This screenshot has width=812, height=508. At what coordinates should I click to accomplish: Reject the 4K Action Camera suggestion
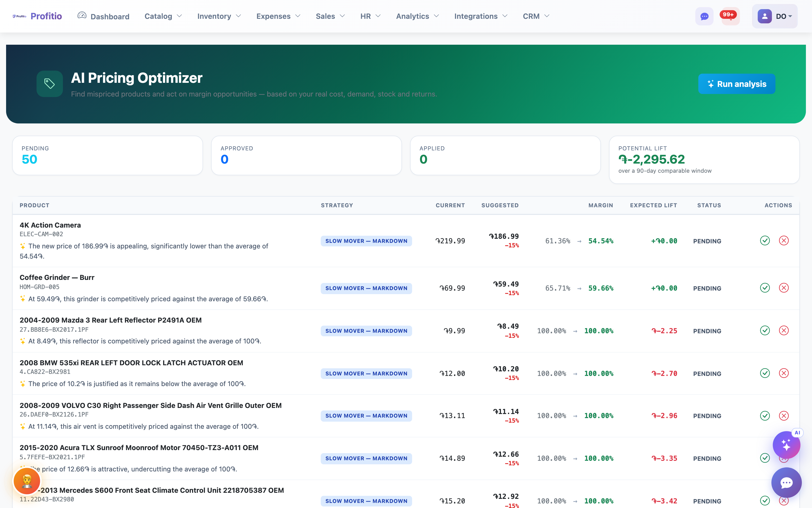coord(784,241)
